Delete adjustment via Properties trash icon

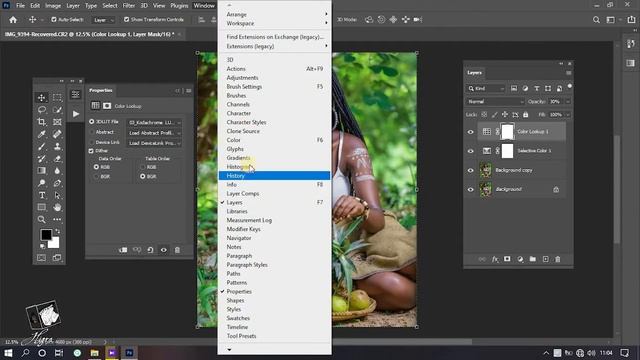click(177, 250)
